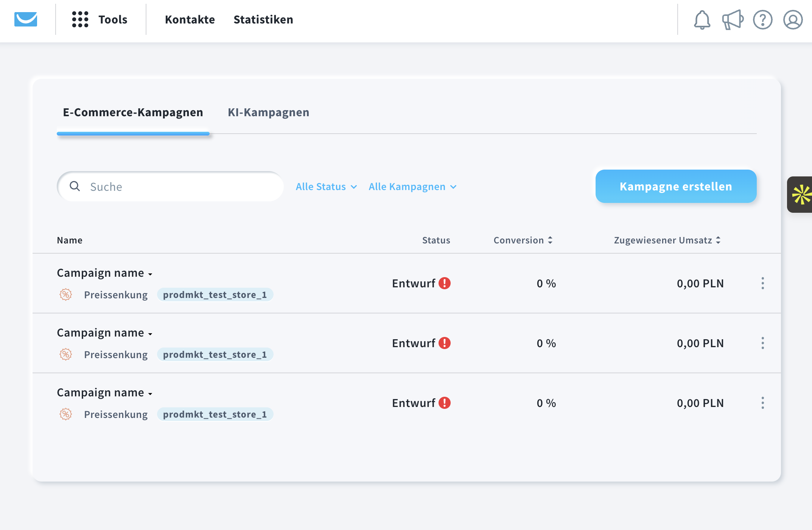Image resolution: width=812 pixels, height=530 pixels.
Task: Click the megaphone announcements icon
Action: tap(732, 20)
